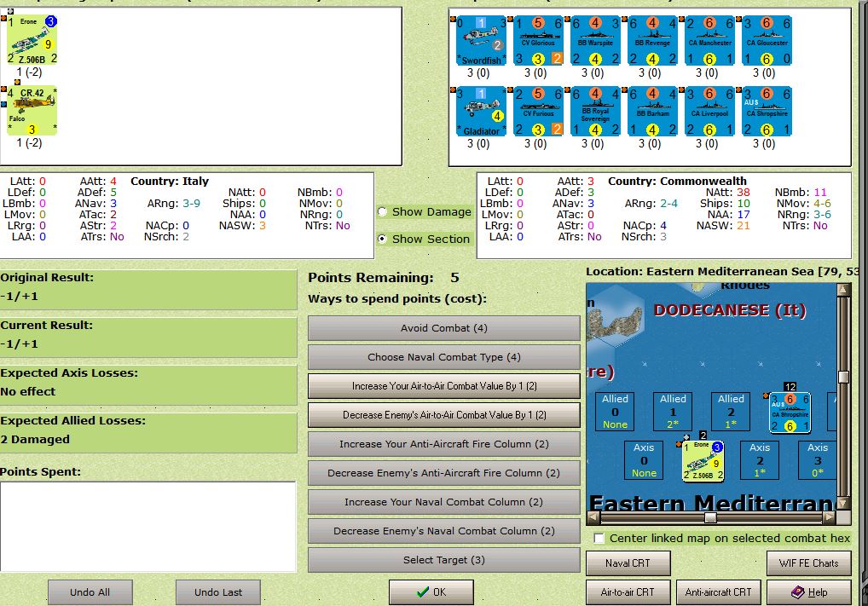Click the map's vertical scrollbar thumb
The width and height of the screenshot is (868, 606).
coord(843,377)
